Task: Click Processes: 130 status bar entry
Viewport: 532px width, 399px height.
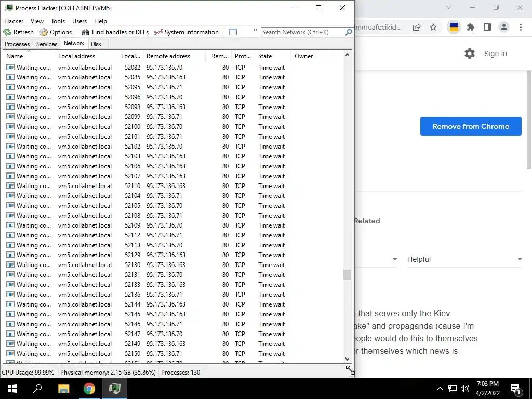Action: (x=180, y=372)
